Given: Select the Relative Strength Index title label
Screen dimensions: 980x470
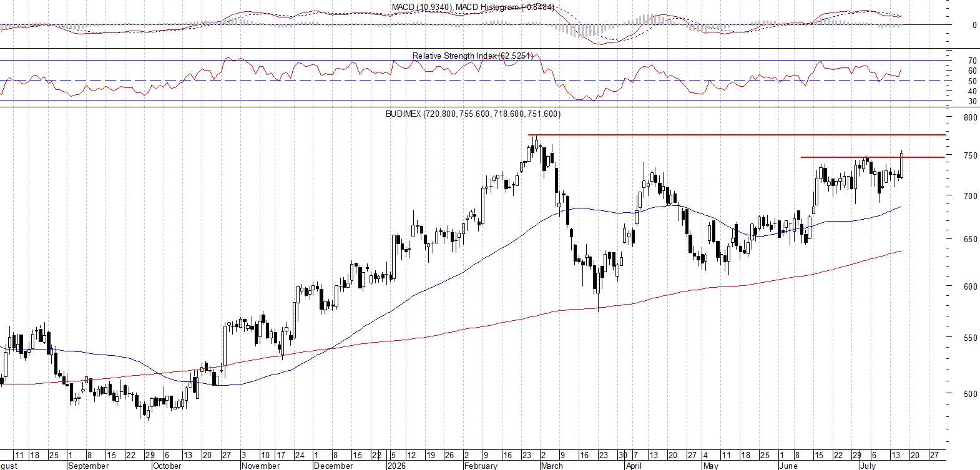Looking at the screenshot, I should pyautogui.click(x=473, y=56).
